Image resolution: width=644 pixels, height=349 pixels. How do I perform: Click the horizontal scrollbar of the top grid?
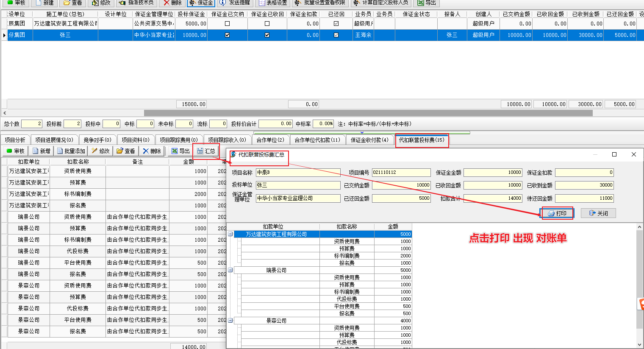pyautogui.click(x=368, y=113)
